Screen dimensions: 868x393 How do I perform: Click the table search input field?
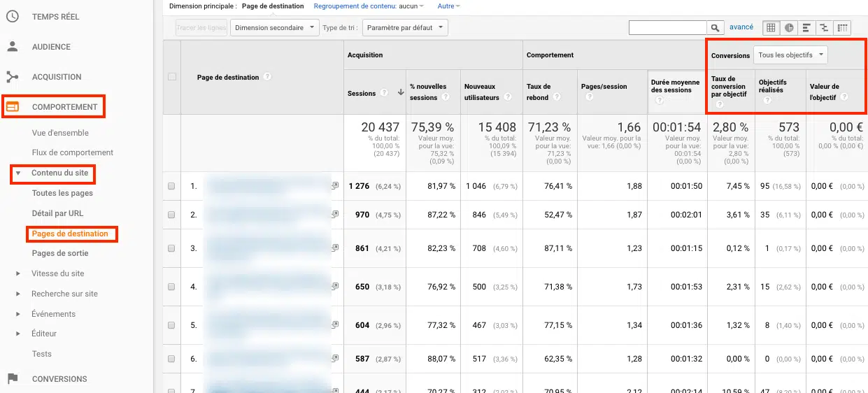coord(667,28)
